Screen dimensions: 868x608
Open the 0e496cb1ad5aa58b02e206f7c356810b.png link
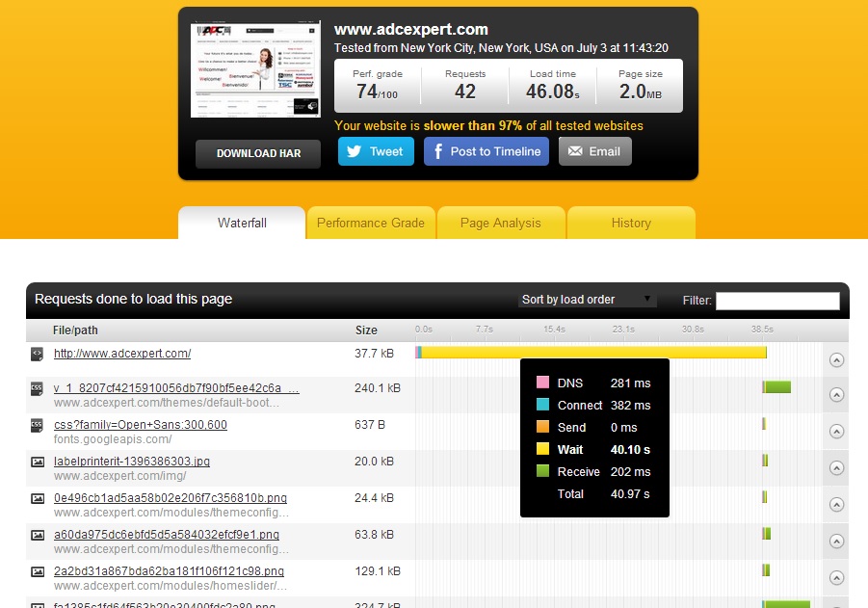click(170, 498)
